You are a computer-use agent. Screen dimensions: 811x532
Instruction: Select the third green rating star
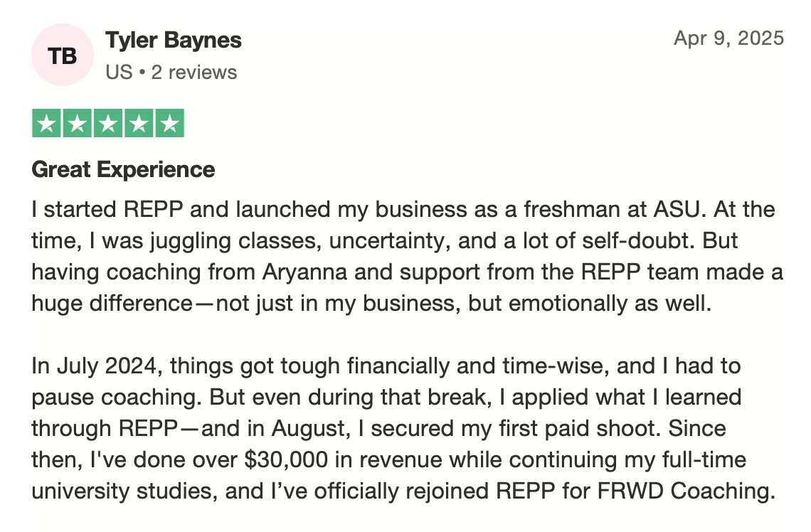[108, 123]
